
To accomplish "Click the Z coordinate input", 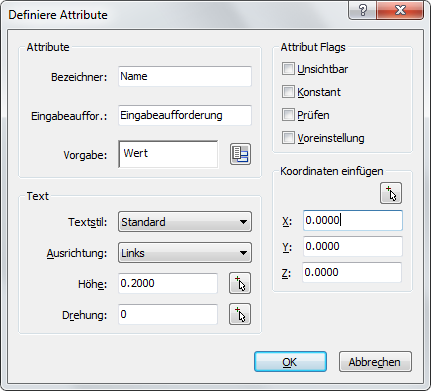I will (352, 272).
